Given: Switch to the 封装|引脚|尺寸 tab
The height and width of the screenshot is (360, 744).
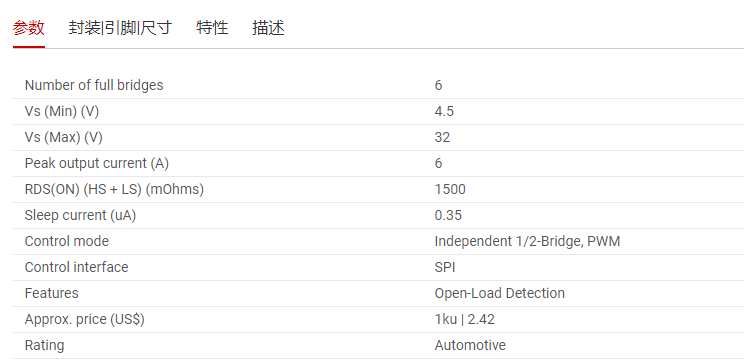Looking at the screenshot, I should coord(120,28).
